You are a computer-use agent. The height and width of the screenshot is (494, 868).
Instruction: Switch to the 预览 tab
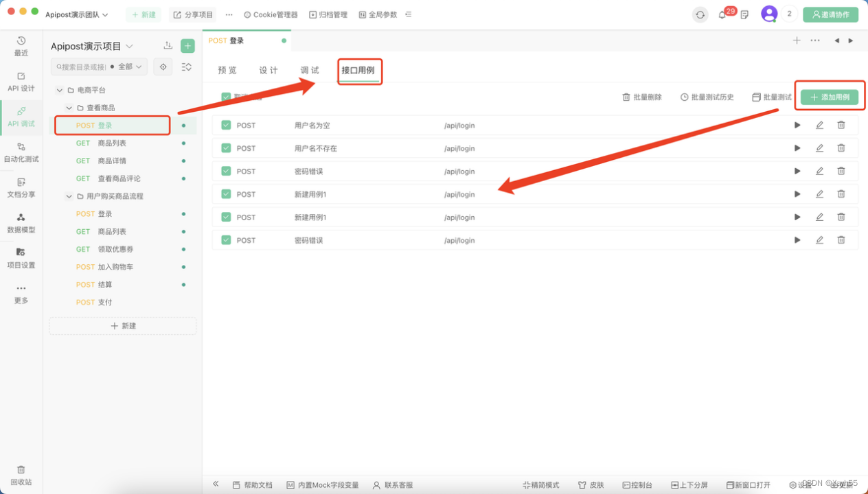tap(227, 69)
